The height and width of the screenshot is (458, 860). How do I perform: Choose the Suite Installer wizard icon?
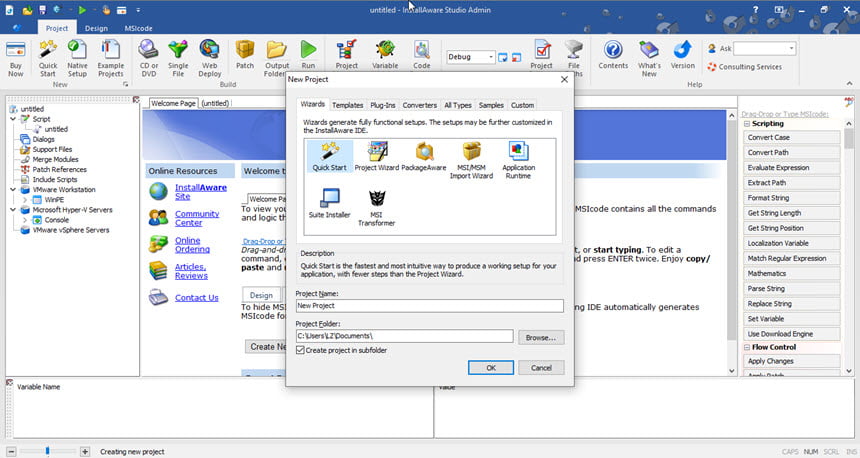pyautogui.click(x=330, y=203)
